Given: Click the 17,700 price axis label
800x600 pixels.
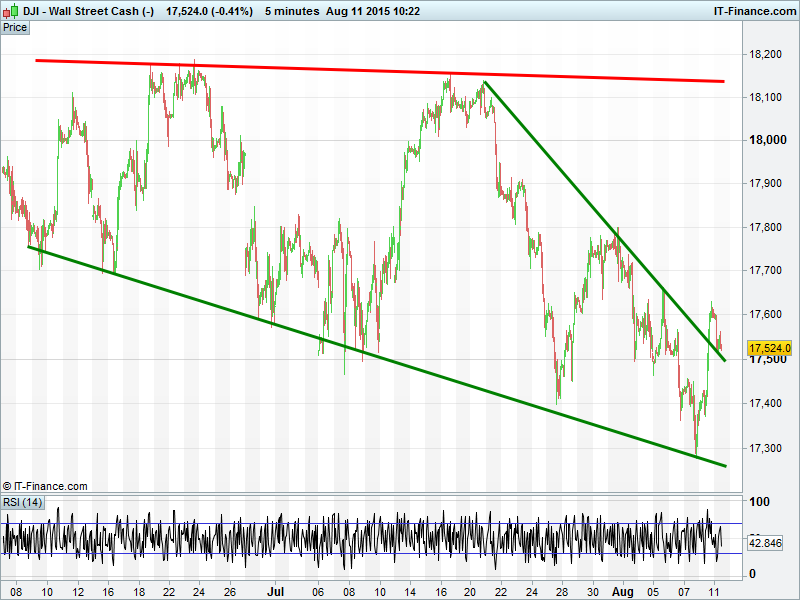Looking at the screenshot, I should pos(765,270).
